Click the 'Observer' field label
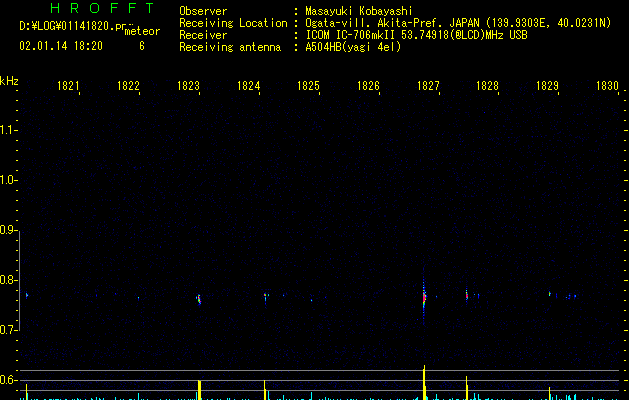This screenshot has height=400, width=629. tap(203, 11)
